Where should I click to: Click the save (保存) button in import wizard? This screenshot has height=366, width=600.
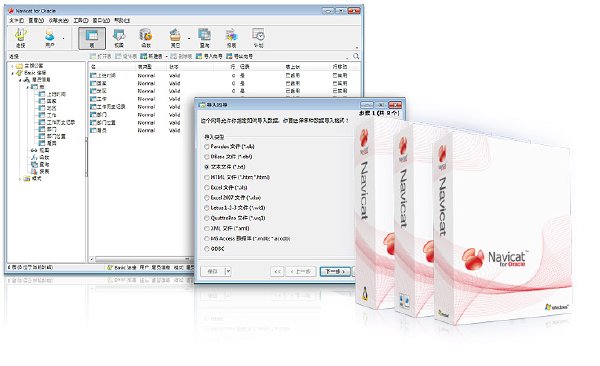[213, 271]
